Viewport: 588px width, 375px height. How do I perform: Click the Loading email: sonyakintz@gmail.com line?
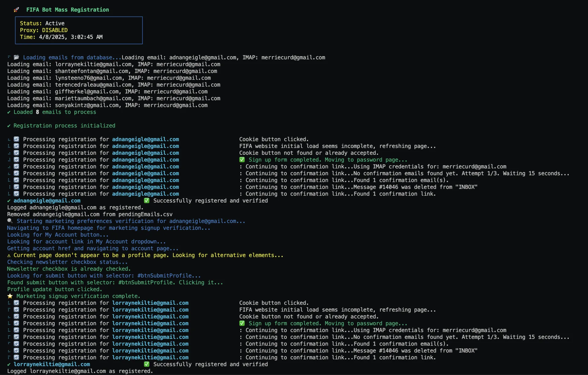(107, 105)
